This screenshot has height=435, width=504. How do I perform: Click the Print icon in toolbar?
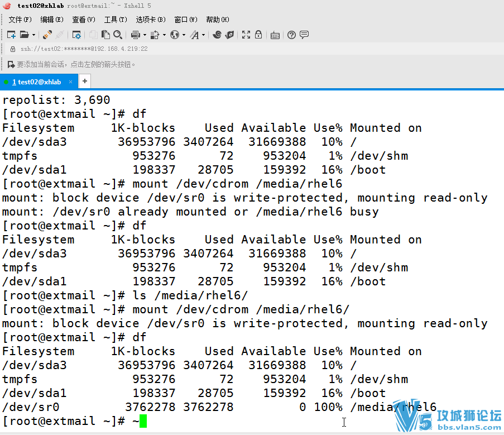(135, 35)
